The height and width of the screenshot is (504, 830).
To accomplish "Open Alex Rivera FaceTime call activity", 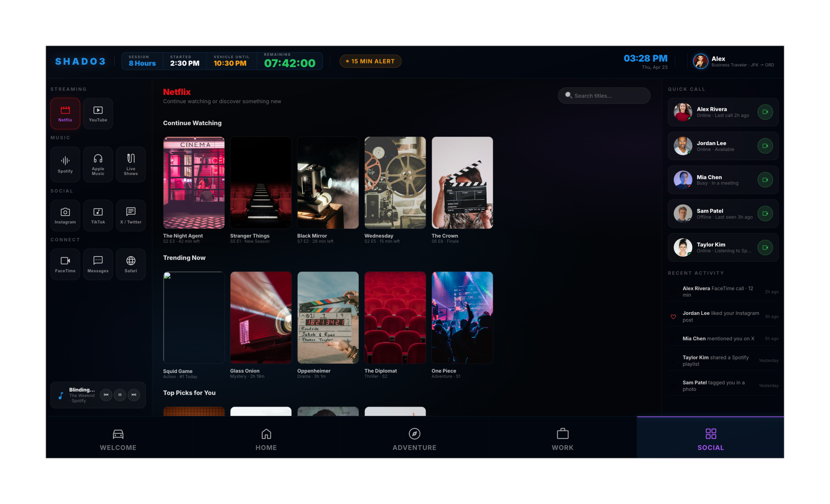I will coord(723,292).
